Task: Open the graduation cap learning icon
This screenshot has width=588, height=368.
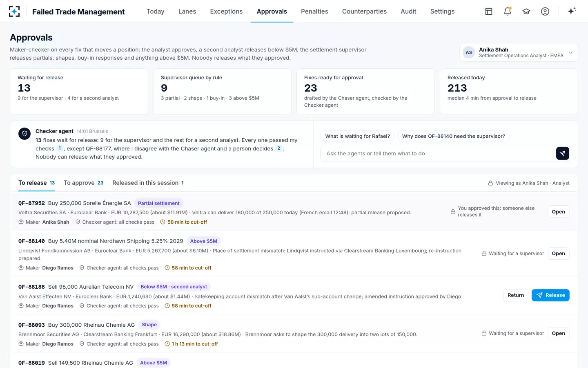Action: coord(526,11)
